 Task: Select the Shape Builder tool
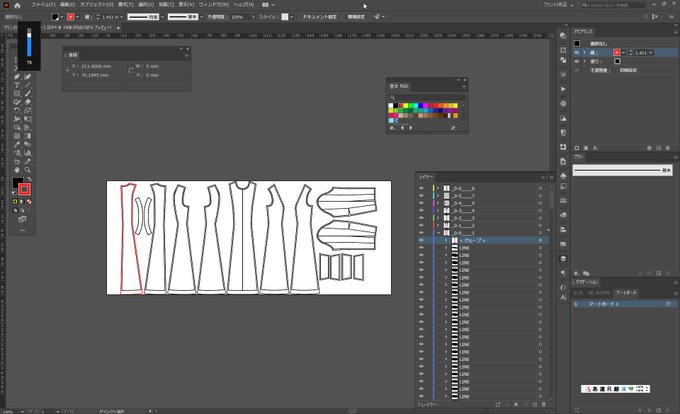[x=17, y=127]
